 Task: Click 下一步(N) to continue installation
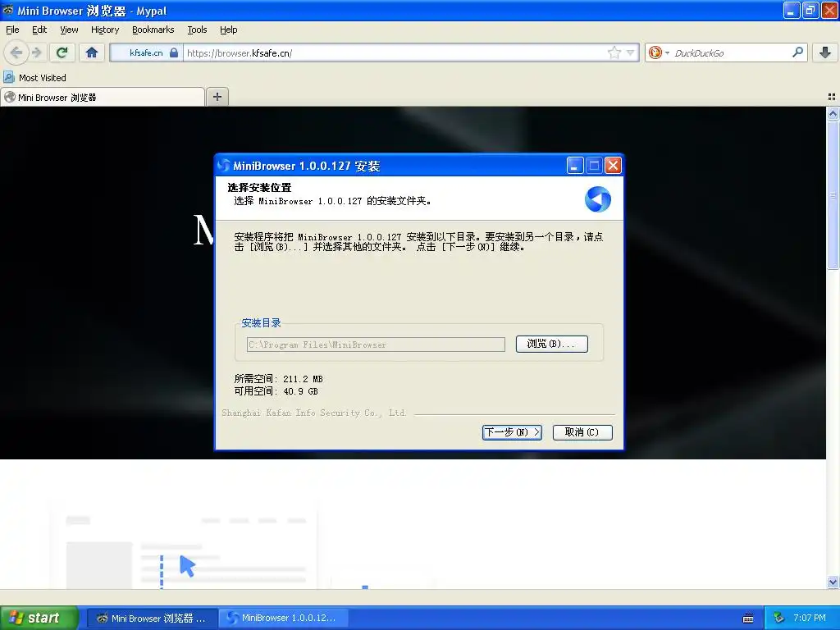tap(512, 431)
